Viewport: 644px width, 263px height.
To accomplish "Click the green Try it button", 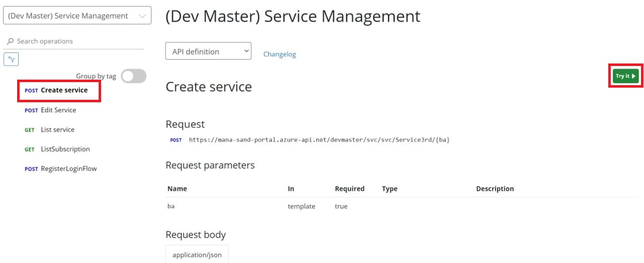I will tap(625, 76).
